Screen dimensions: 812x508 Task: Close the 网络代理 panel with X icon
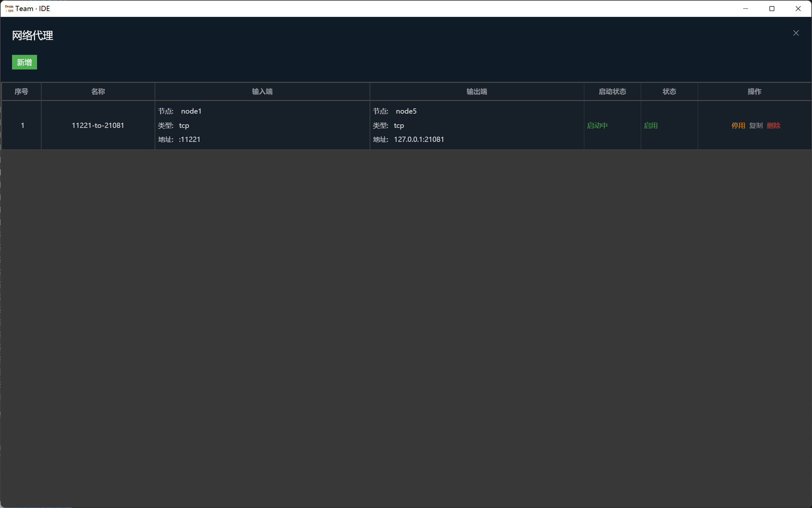(795, 33)
